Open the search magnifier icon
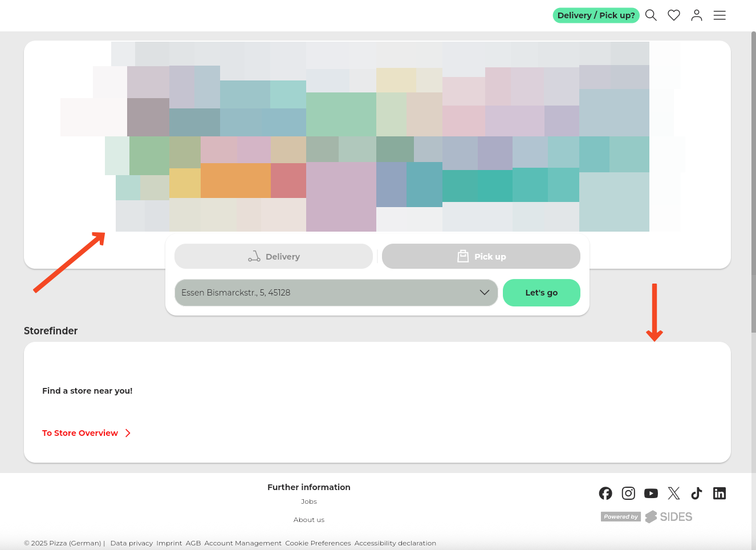The width and height of the screenshot is (756, 550). 651,15
